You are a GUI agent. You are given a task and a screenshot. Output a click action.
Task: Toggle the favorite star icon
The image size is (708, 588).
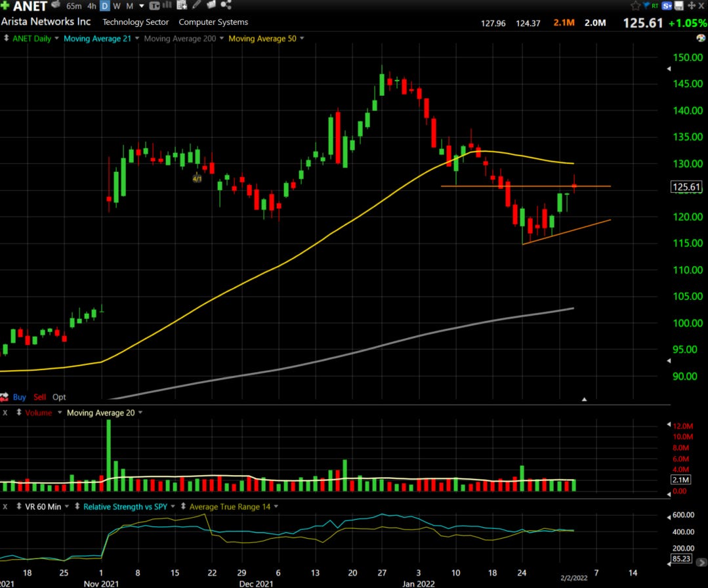point(635,6)
